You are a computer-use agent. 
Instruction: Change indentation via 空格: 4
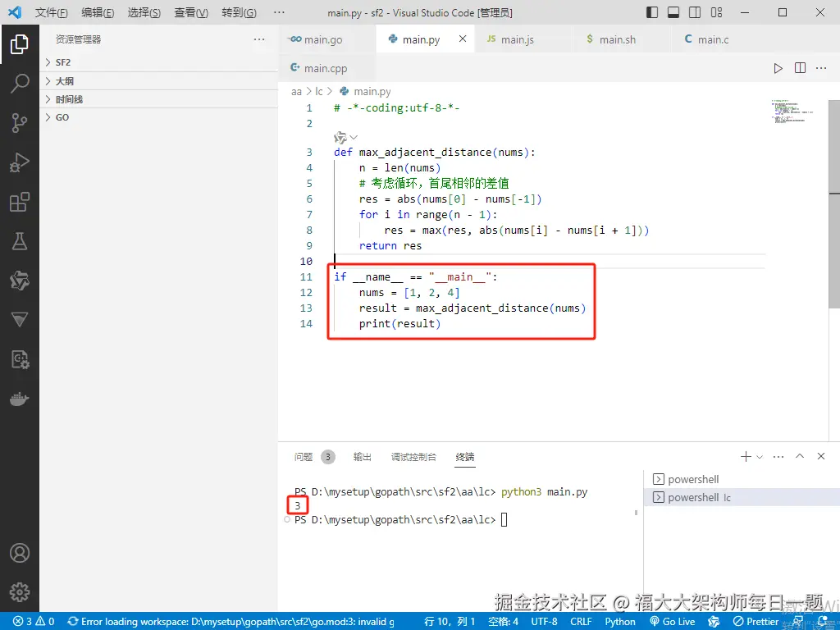tap(503, 622)
